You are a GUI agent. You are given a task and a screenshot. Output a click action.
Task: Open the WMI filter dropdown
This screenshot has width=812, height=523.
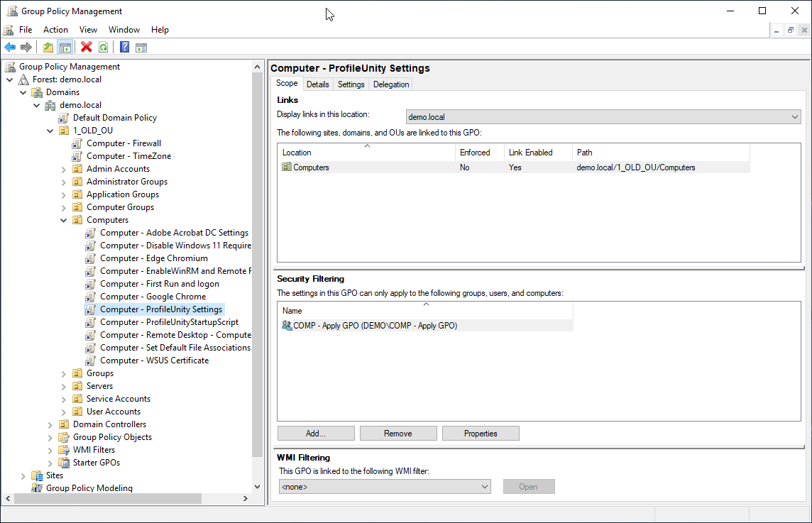click(x=385, y=487)
